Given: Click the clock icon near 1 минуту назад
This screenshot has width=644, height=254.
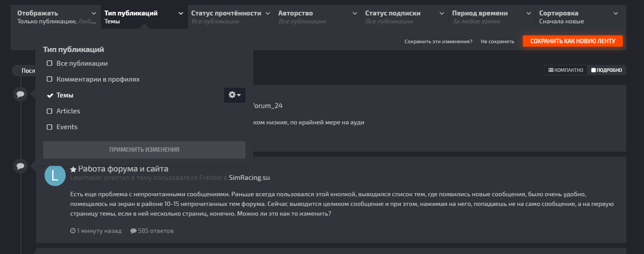Looking at the screenshot, I should click(73, 231).
